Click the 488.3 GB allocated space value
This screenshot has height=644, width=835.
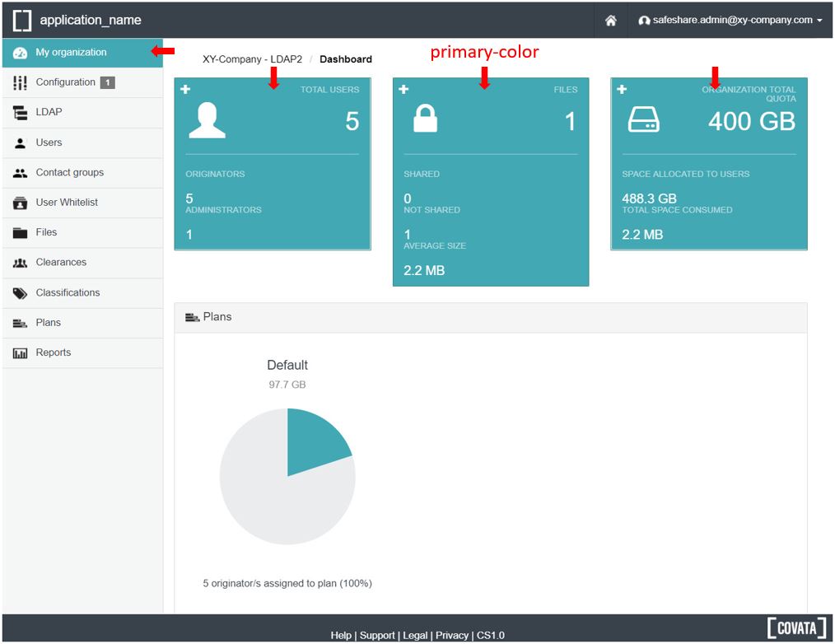pyautogui.click(x=649, y=198)
